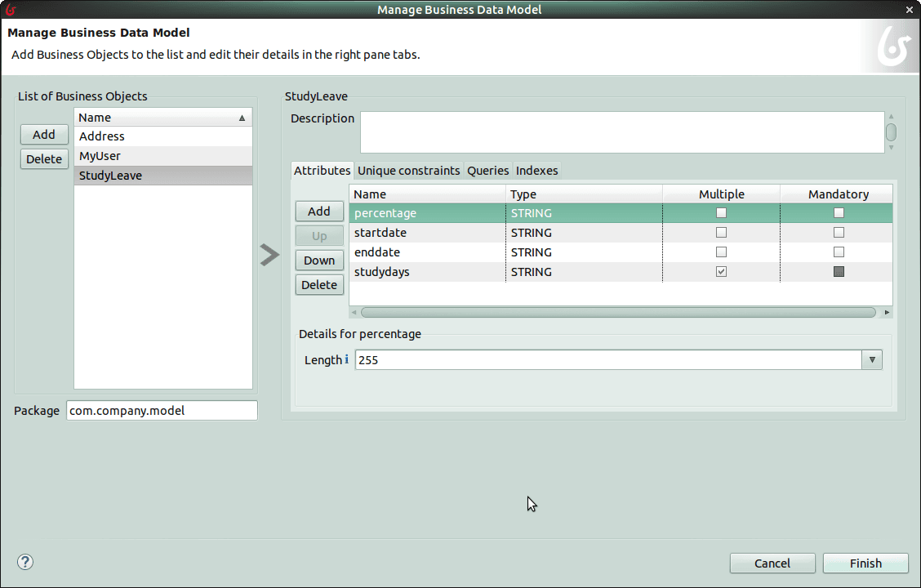The height and width of the screenshot is (588, 921).
Task: Click the Package input field
Action: tap(161, 410)
